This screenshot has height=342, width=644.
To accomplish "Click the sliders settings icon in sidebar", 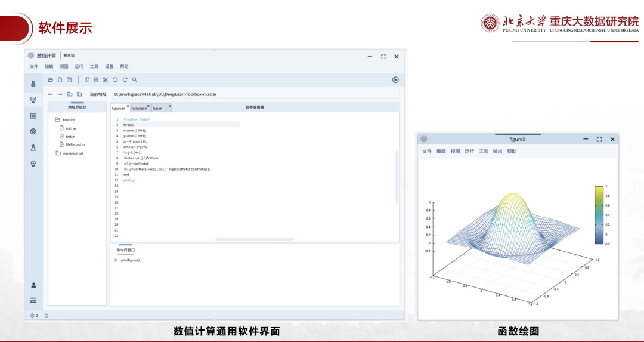I will point(33,300).
